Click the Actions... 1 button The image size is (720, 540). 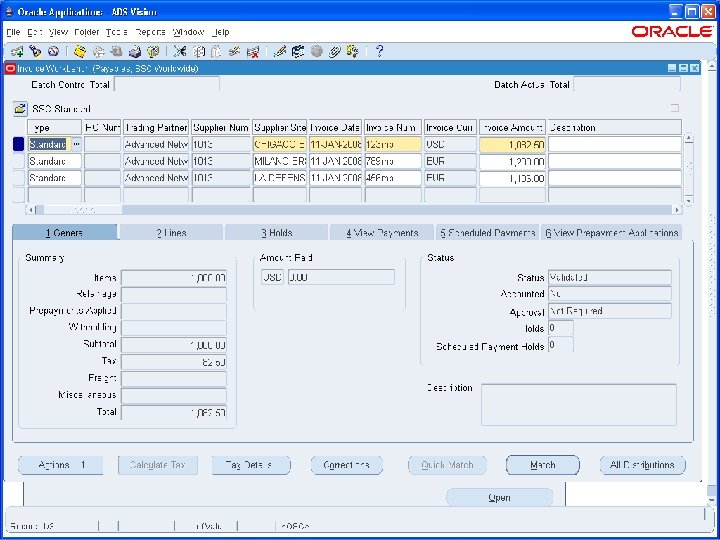[x=61, y=465]
